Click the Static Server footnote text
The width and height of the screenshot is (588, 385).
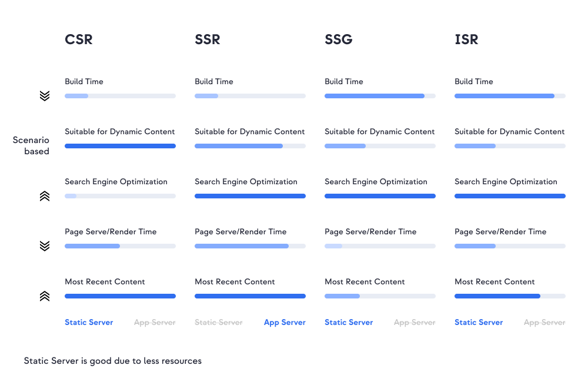coord(113,361)
